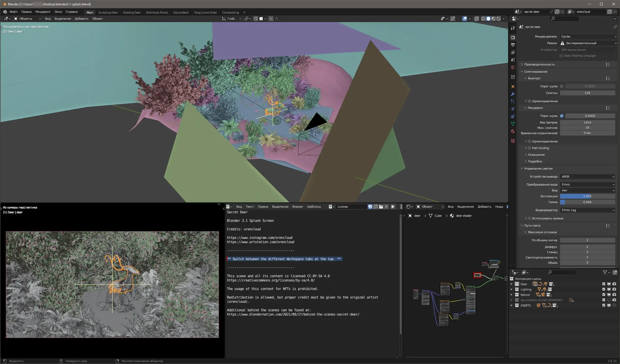Toggle X-ray mode in viewport header

(476, 19)
